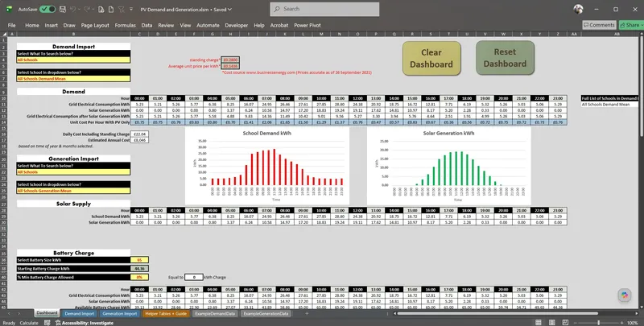
Task: Select the Solar Generation kWh chart
Action: click(x=448, y=166)
